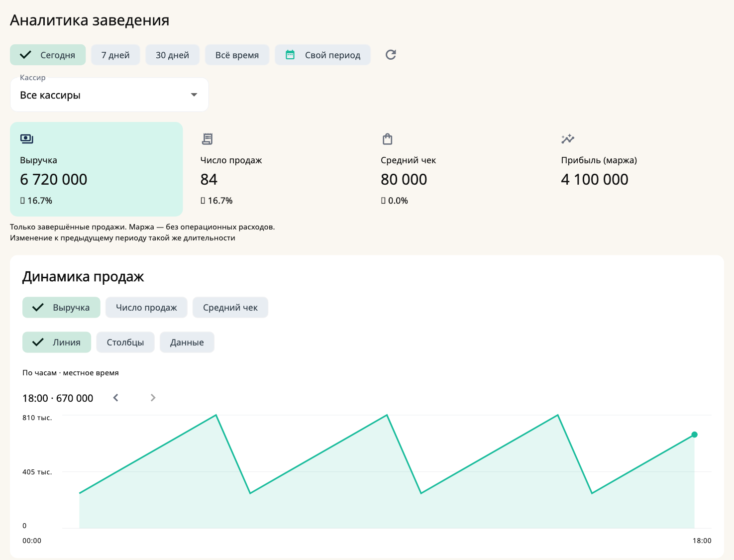Click the 4 100 000 profit value
Screen dimensions: 734x560
(x=595, y=179)
